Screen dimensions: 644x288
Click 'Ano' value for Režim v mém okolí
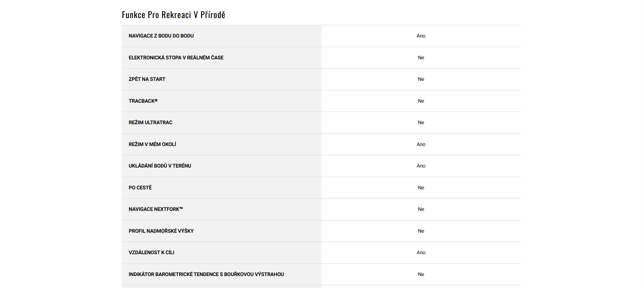pyautogui.click(x=421, y=144)
